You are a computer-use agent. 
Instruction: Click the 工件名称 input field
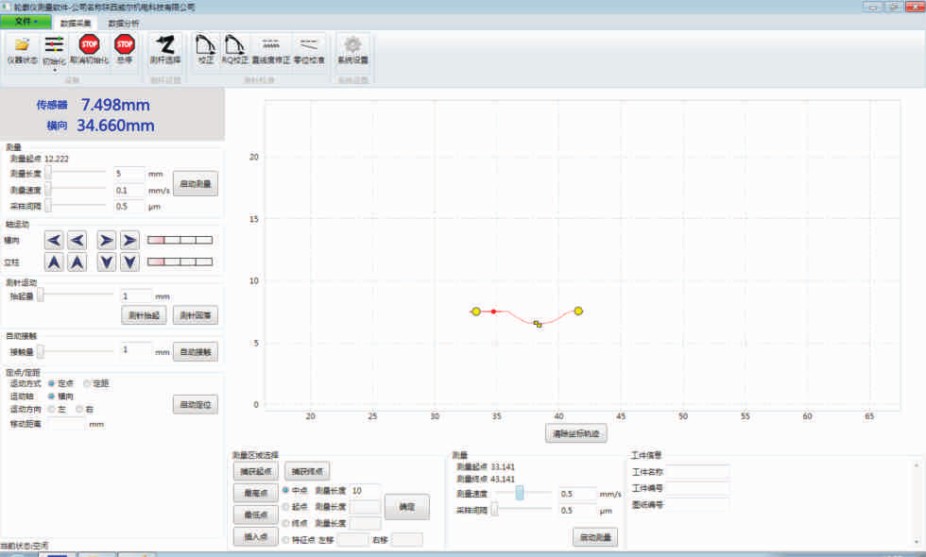click(699, 472)
